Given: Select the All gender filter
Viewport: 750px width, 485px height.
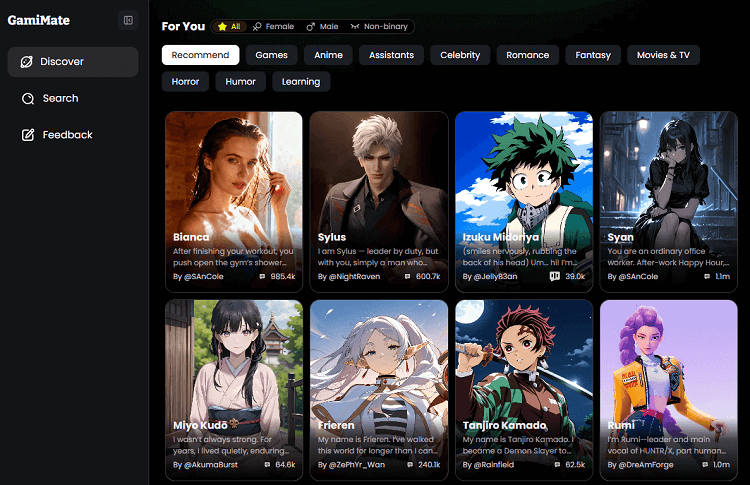Looking at the screenshot, I should click(229, 27).
